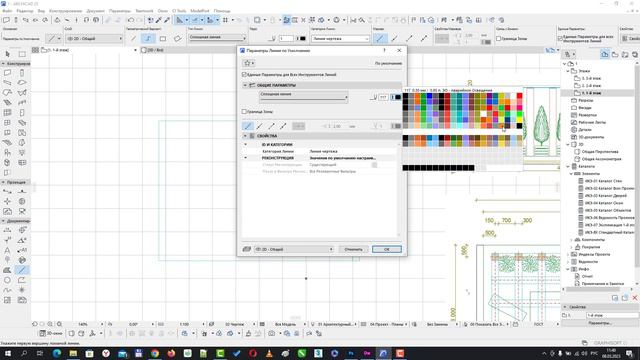Viewport: 640px width, 360px height.
Task: Open Windows Start menu
Action: coord(7,353)
